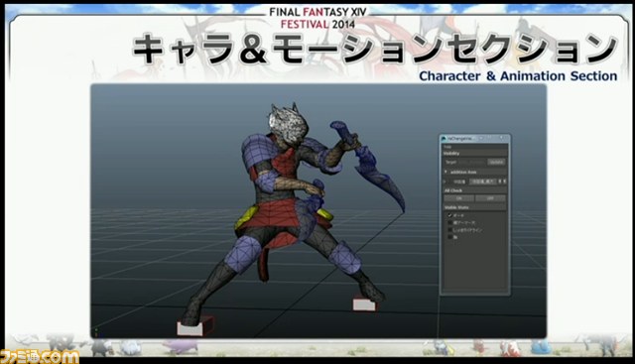Screen dimensions: 635x364
Task: Click the axis indicator in viewport corner
Action: click(x=96, y=331)
